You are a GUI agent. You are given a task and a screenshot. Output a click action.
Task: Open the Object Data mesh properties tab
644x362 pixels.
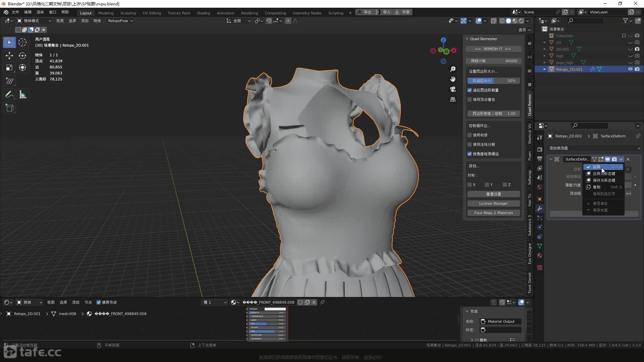pos(540,246)
